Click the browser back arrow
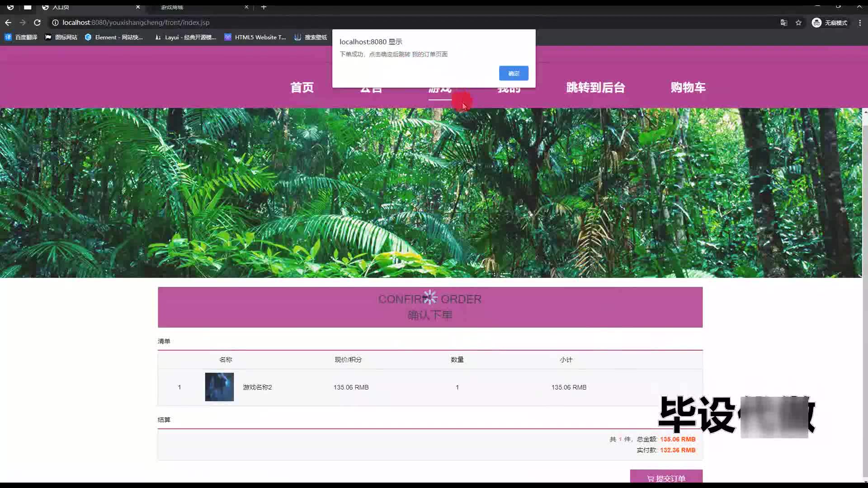The image size is (868, 488). tap(8, 23)
